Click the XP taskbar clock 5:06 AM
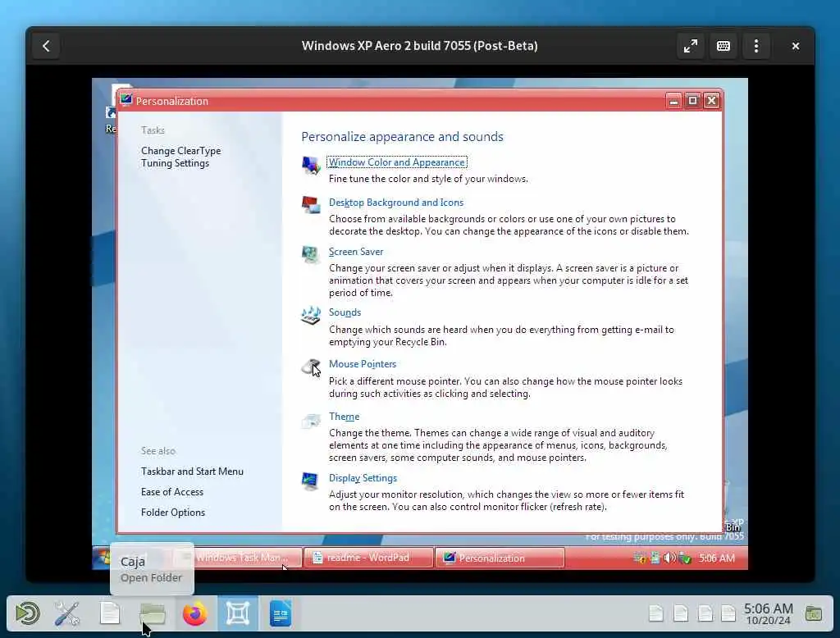The image size is (840, 638). click(x=716, y=558)
